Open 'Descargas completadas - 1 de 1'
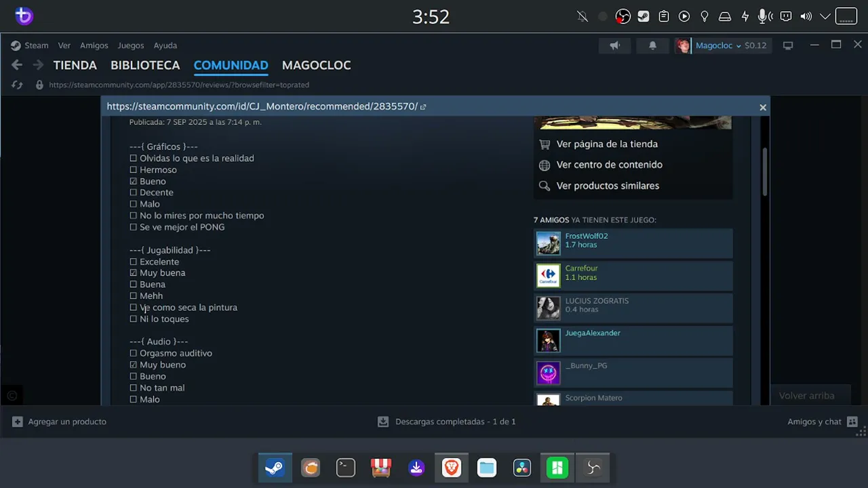 (x=456, y=422)
